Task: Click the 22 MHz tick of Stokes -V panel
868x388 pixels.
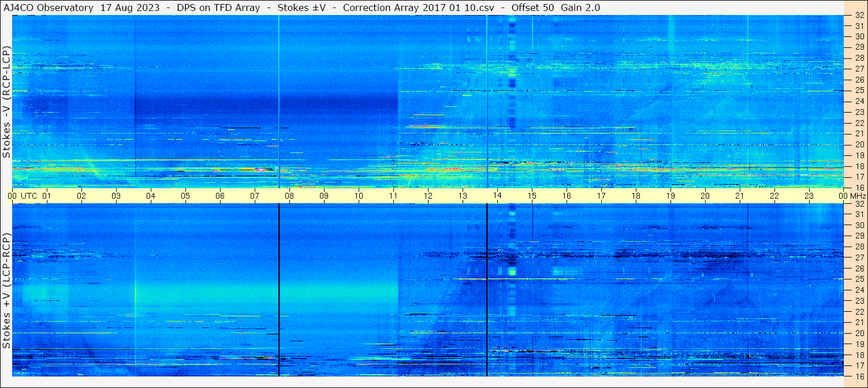Action: pos(859,123)
